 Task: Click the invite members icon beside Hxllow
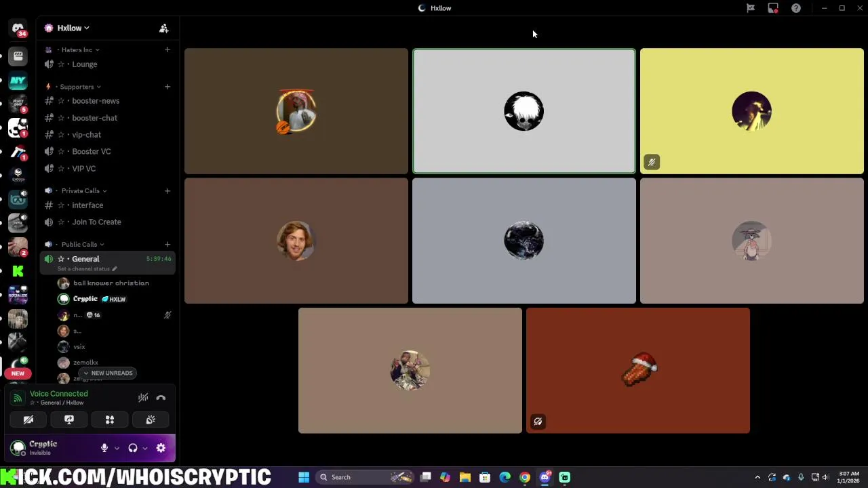(163, 28)
